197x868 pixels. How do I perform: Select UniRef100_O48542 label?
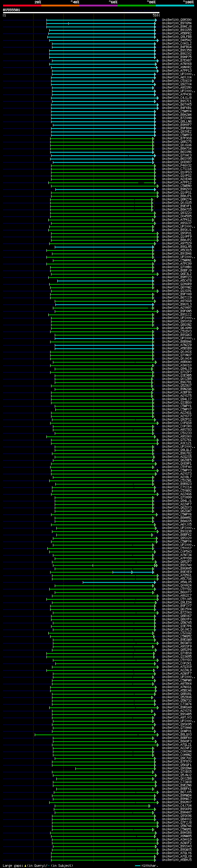point(177,40)
